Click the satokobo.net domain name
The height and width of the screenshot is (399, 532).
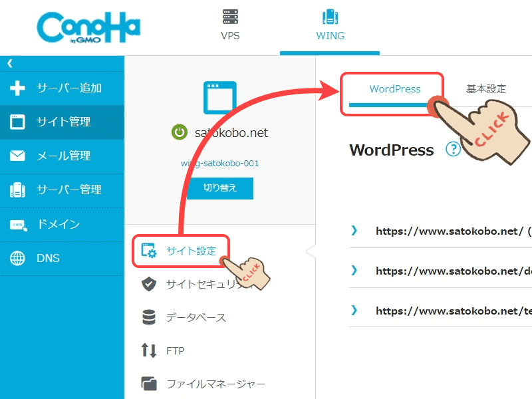231,132
